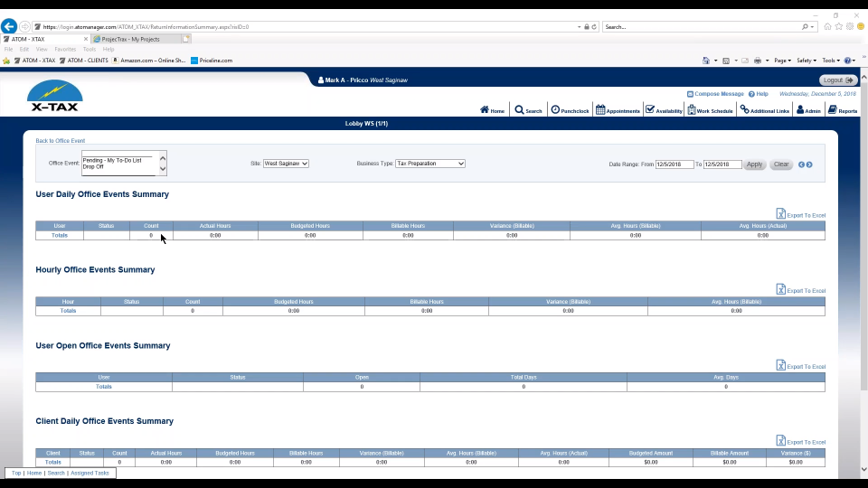The image size is (868, 488).
Task: Open ATOM - CLIENTS favorites bookmark
Action: click(83, 61)
